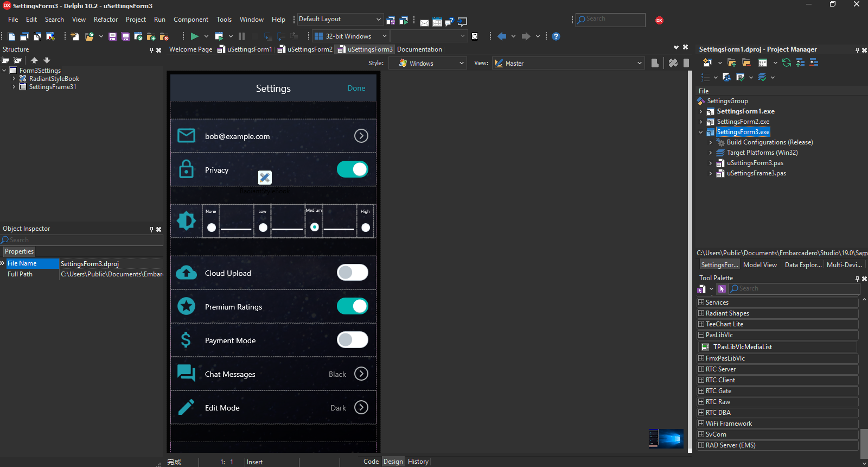Click the calendar icon in top toolbar

(x=437, y=22)
